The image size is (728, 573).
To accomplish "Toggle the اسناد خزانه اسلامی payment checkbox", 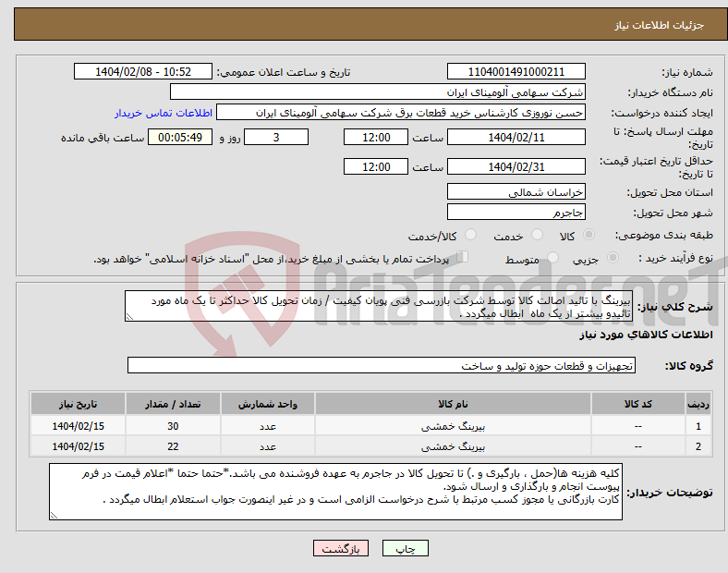I will click(462, 257).
